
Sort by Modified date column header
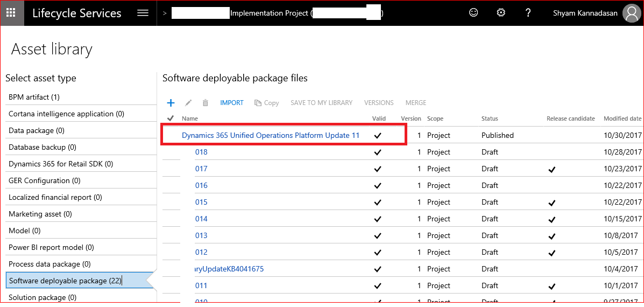(622, 118)
